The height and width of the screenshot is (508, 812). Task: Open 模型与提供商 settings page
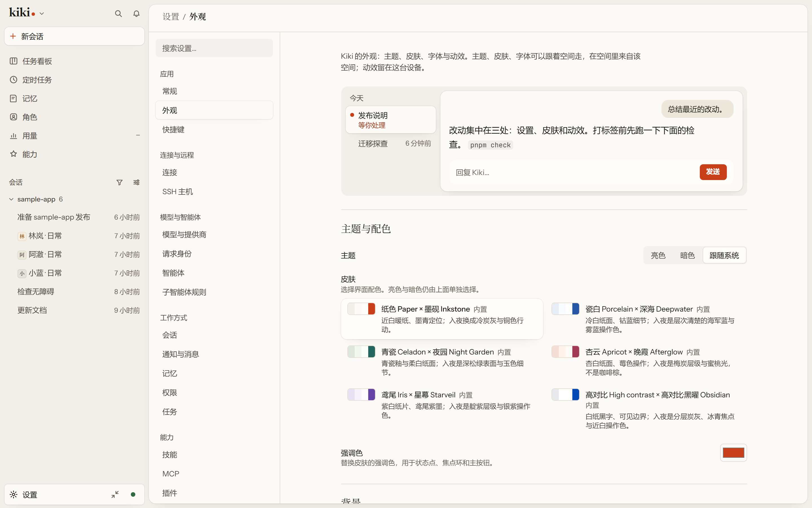click(214, 235)
